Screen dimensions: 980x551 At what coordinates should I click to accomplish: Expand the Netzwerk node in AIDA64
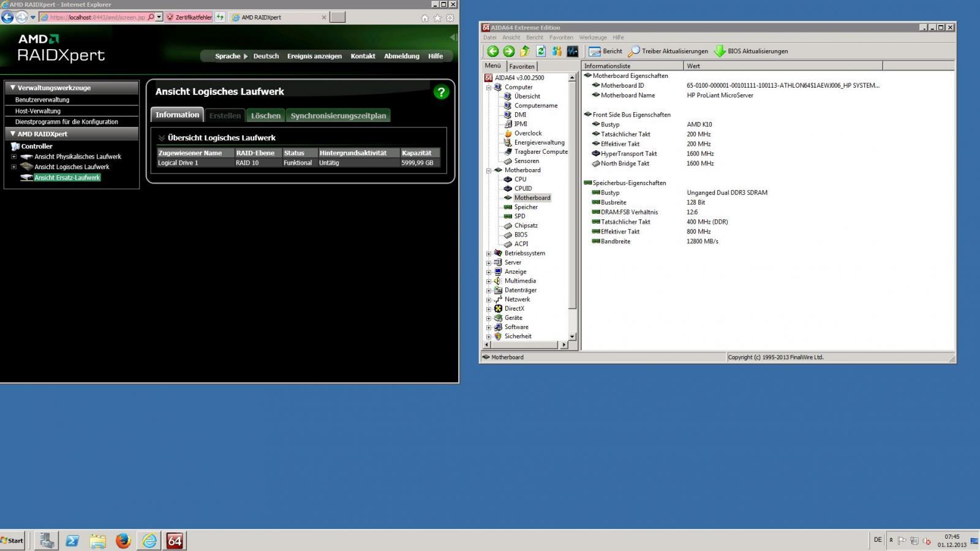(489, 300)
